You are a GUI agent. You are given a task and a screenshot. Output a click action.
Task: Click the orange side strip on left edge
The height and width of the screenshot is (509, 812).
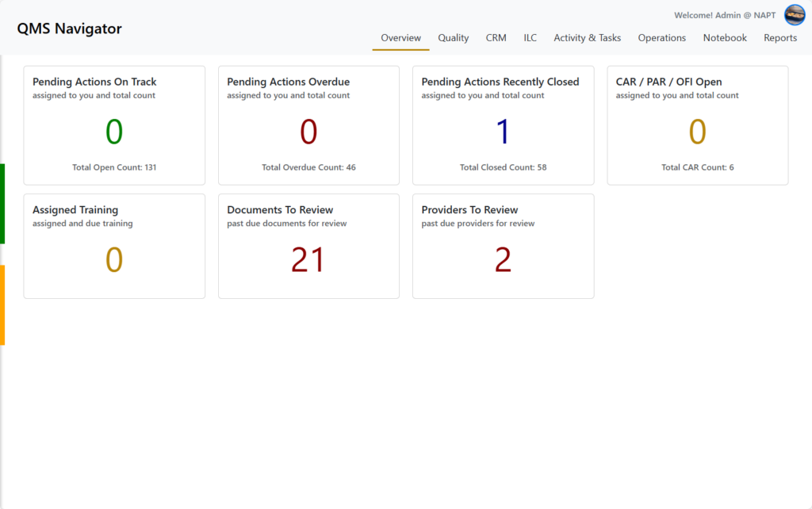pos(2,305)
